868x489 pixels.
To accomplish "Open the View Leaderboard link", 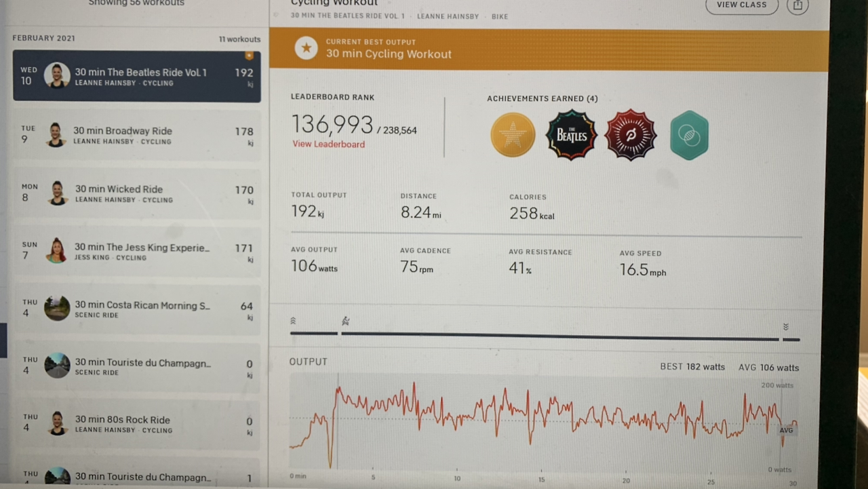I will pyautogui.click(x=329, y=144).
